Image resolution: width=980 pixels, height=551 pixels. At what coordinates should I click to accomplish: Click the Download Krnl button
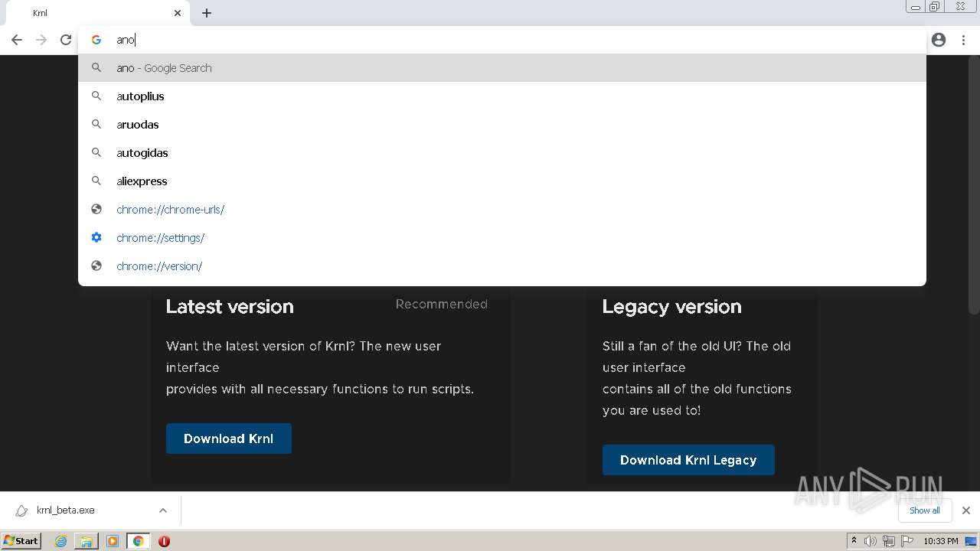pos(229,439)
